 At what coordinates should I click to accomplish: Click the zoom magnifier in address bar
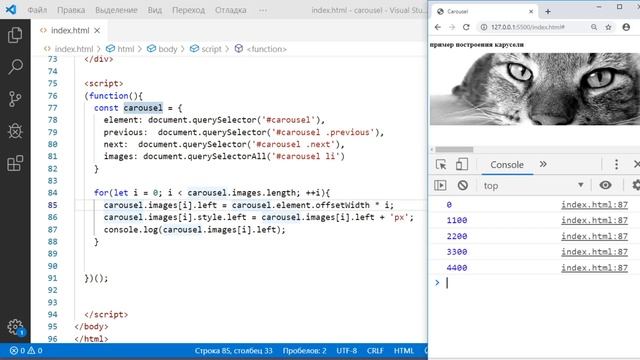(x=594, y=27)
